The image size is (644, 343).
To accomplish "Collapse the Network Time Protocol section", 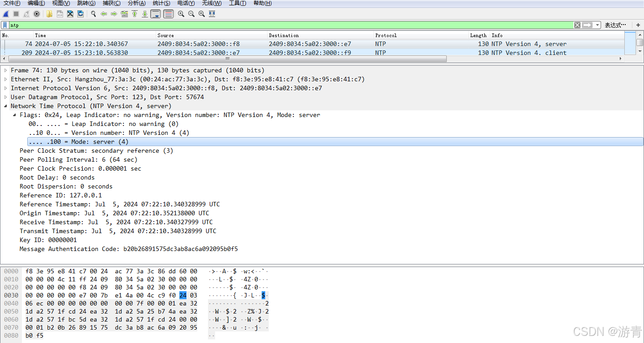I will click(6, 106).
